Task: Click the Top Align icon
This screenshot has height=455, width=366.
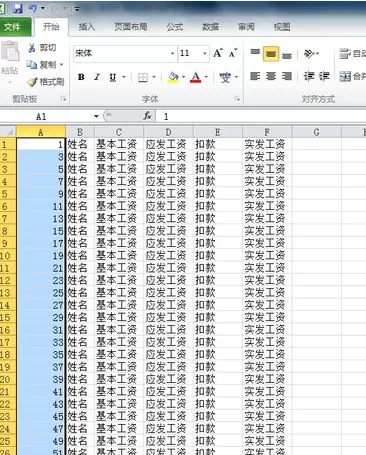Action: (255, 53)
